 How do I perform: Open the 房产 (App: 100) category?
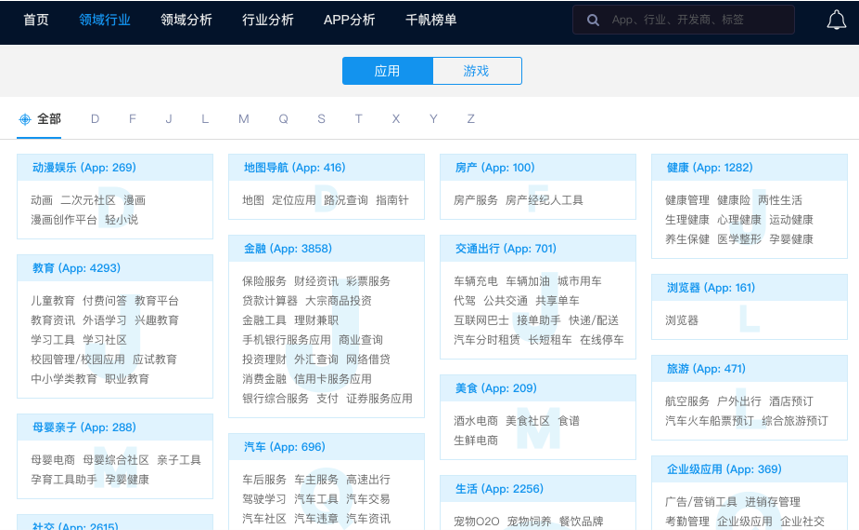click(x=495, y=168)
